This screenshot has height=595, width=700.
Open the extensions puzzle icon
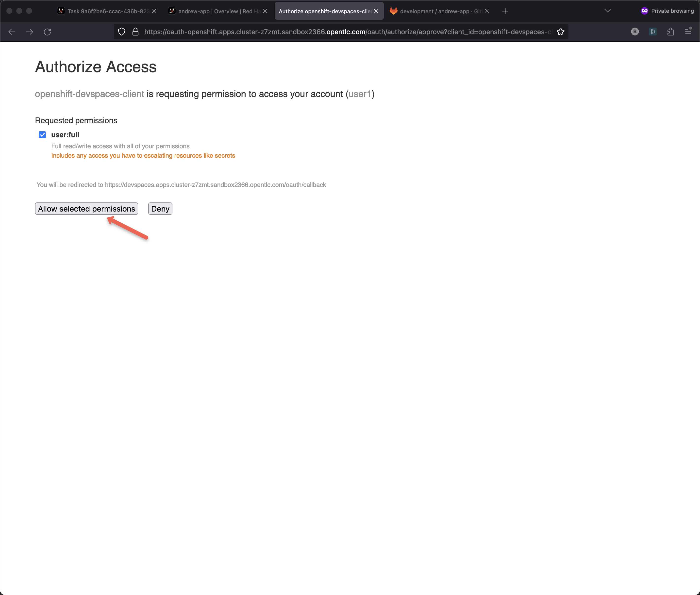point(670,32)
